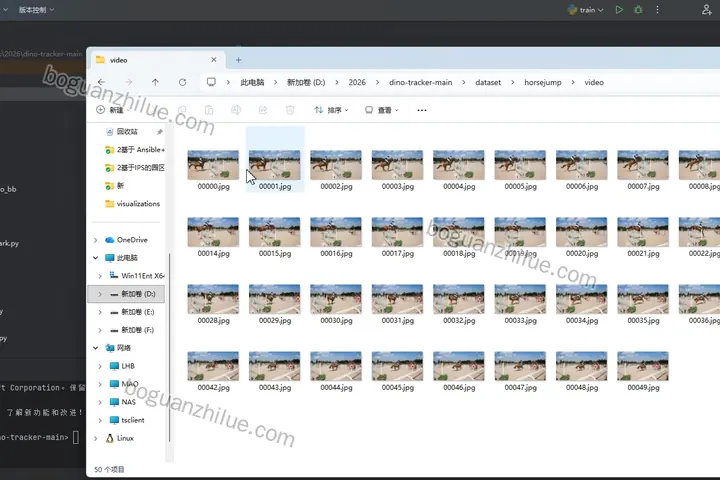
Task: Select the 00020.jpg thumbnail
Action: [581, 232]
